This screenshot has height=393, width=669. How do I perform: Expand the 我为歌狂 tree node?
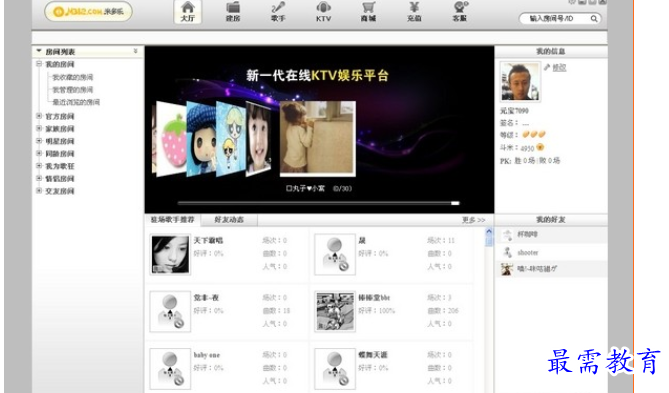pyautogui.click(x=39, y=166)
